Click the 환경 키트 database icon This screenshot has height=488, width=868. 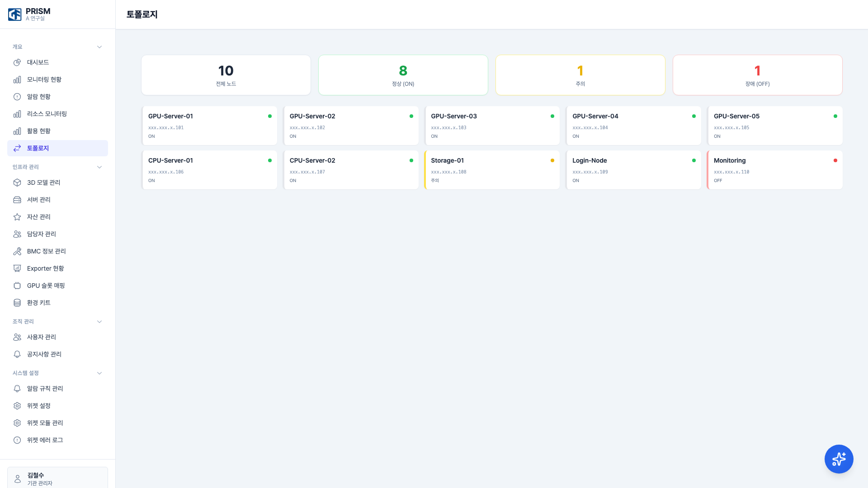(x=17, y=303)
